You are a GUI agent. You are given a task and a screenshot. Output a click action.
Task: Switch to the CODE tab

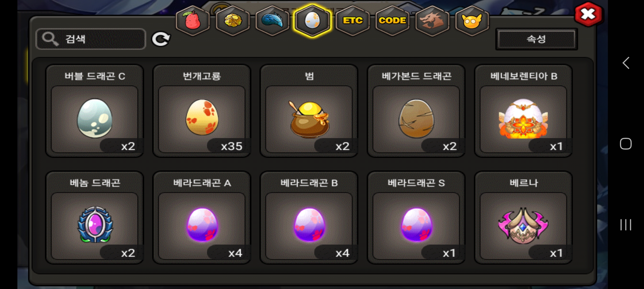pos(392,21)
